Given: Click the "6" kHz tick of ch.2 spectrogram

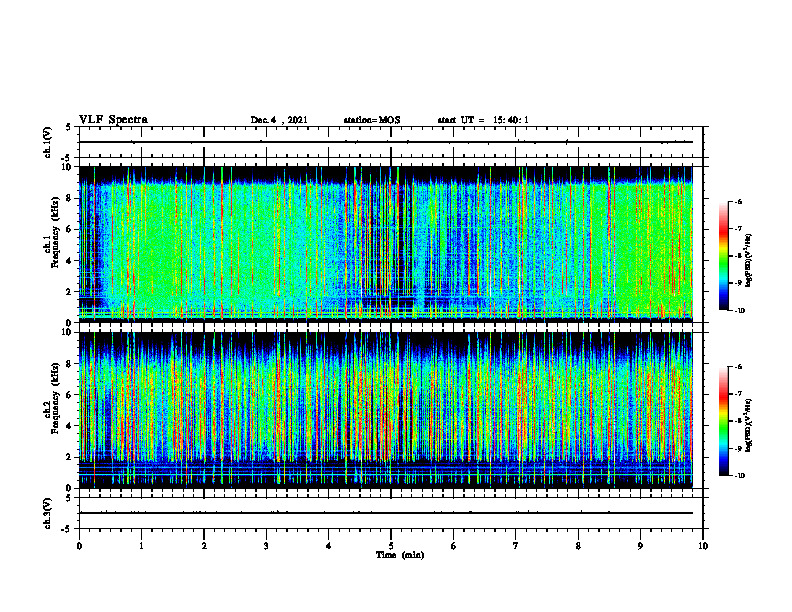Looking at the screenshot, I should (69, 395).
